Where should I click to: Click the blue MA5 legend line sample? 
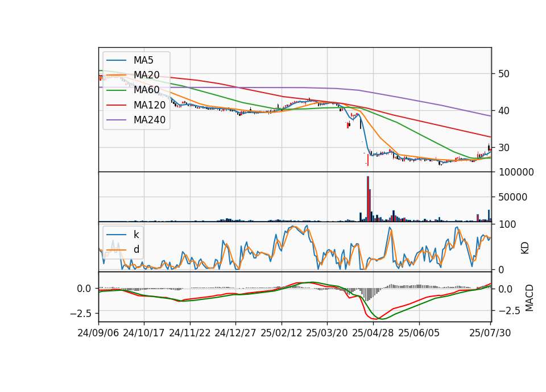click(x=116, y=61)
